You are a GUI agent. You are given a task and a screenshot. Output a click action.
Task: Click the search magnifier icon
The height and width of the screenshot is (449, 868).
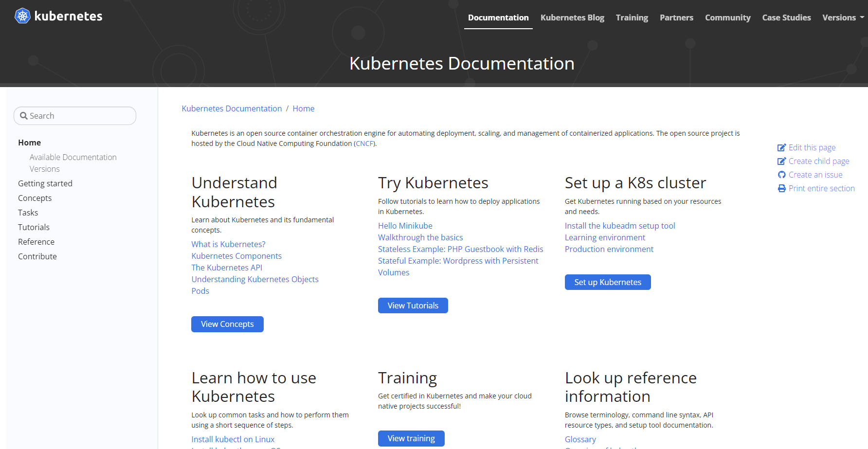[23, 116]
